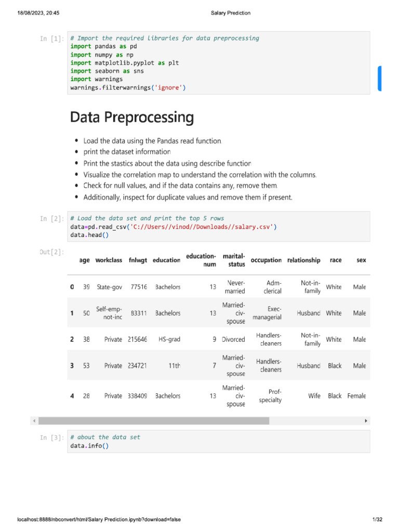Select the 'occupation' column header

pyautogui.click(x=266, y=260)
